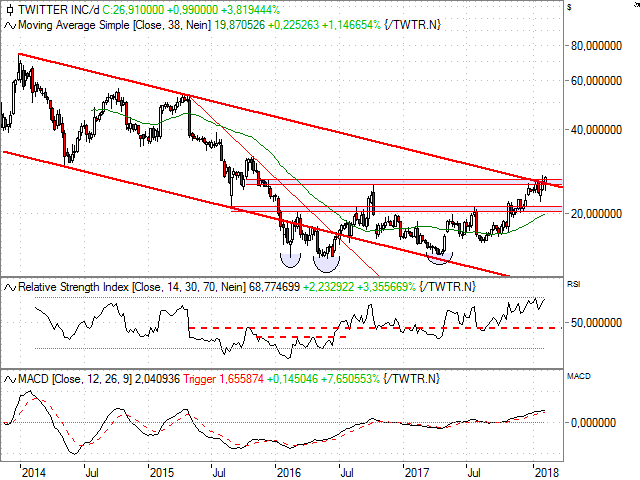Click the Relative Strength Index [Close, 14, 30, 70, Nein] label

point(132,287)
